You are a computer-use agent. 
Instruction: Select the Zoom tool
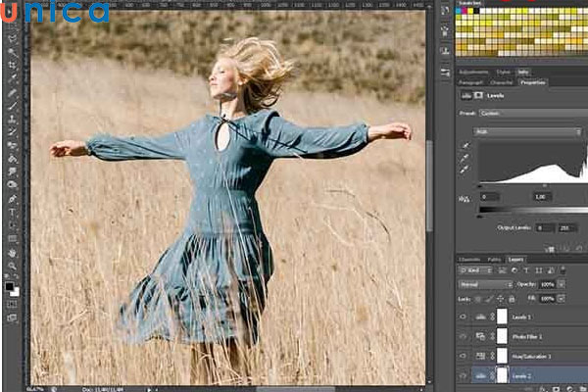(13, 266)
